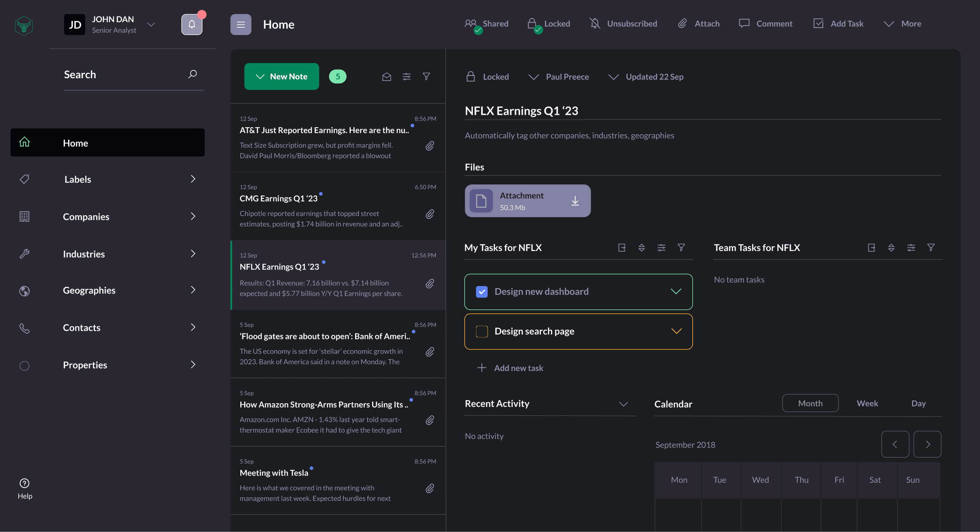The image size is (980, 532).
Task: Click the New Note button
Action: 282,77
